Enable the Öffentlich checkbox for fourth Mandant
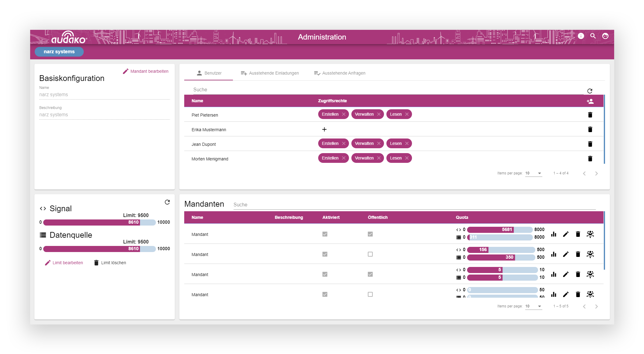The width and height of the screenshot is (644, 354). click(x=370, y=294)
